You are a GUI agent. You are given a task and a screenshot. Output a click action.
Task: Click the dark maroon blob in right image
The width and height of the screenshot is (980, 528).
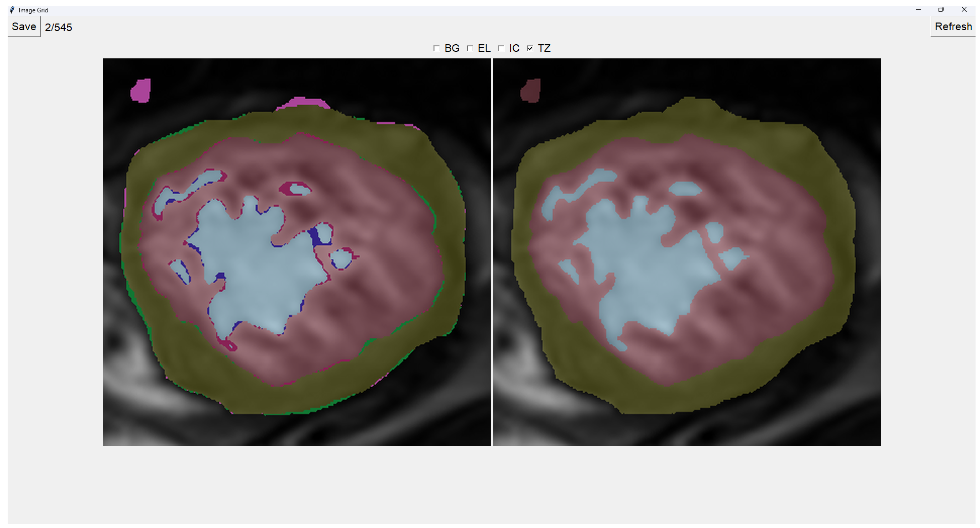531,91
